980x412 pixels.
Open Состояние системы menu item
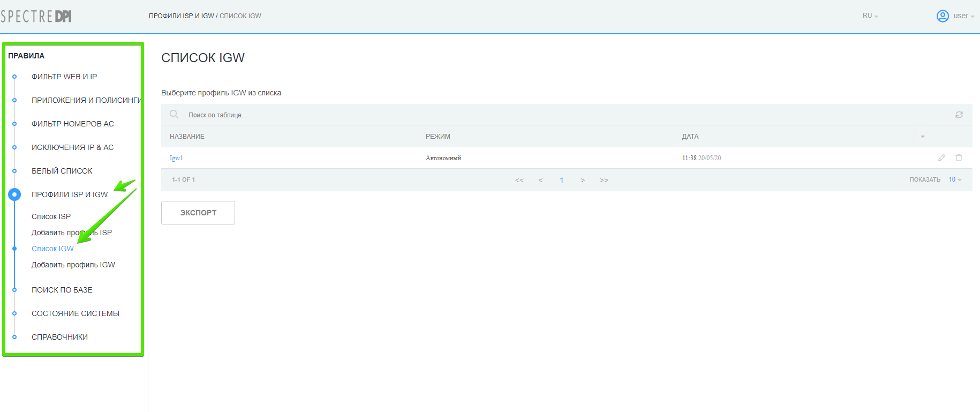tap(76, 313)
